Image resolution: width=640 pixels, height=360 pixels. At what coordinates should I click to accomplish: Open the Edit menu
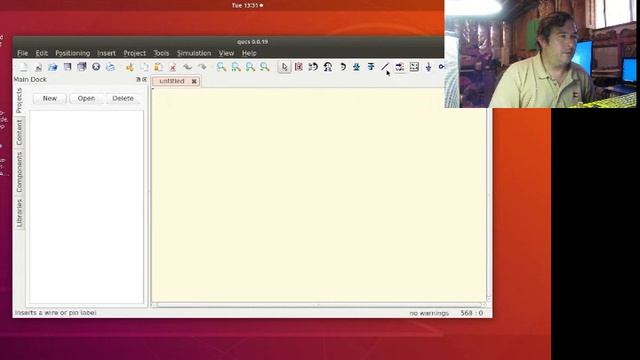(41, 53)
